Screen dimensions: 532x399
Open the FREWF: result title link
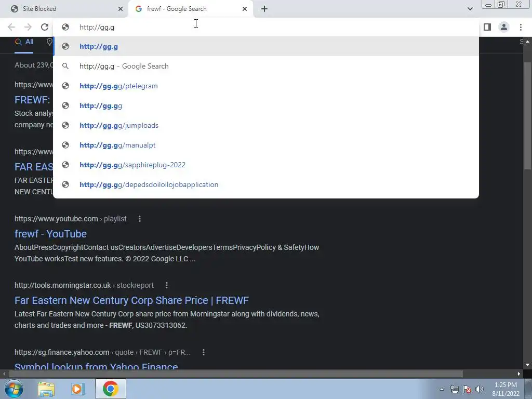coord(32,100)
